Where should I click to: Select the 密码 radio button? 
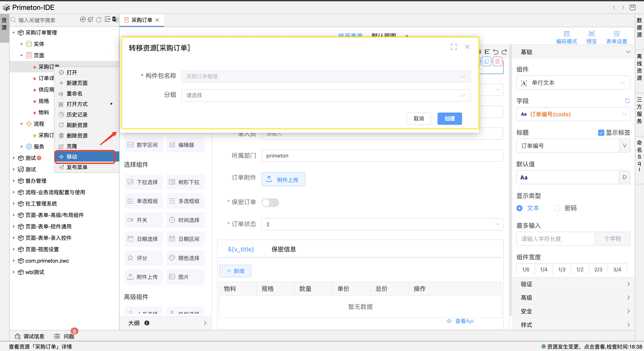[x=557, y=208]
